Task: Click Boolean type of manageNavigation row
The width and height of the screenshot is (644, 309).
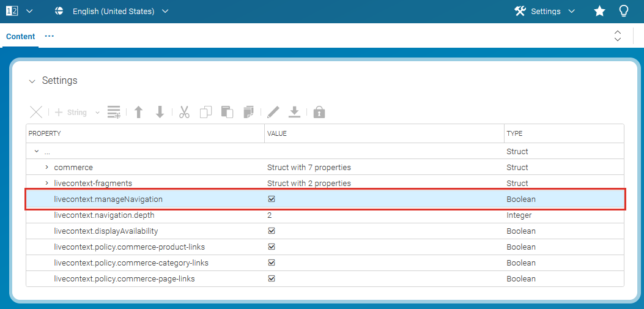Action: 521,199
